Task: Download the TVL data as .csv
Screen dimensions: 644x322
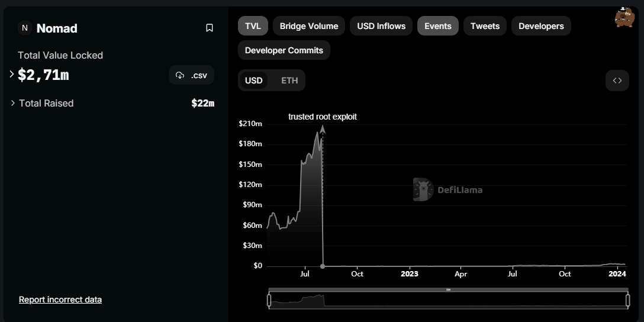Action: click(x=191, y=75)
